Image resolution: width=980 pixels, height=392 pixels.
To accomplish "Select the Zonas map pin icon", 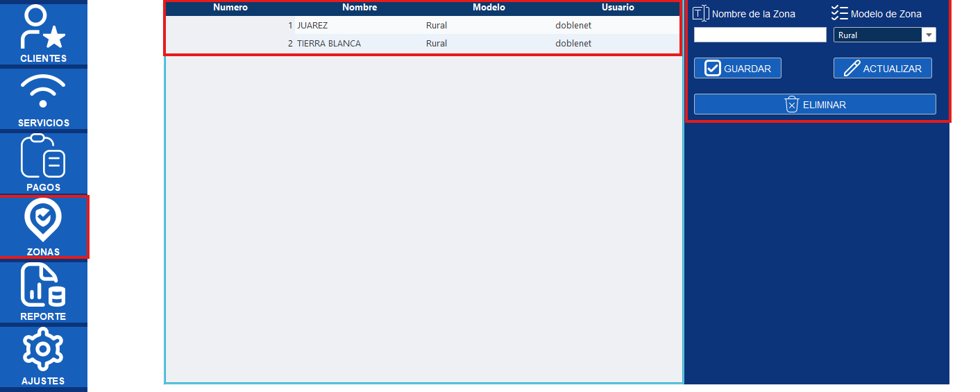I will pyautogui.click(x=43, y=220).
